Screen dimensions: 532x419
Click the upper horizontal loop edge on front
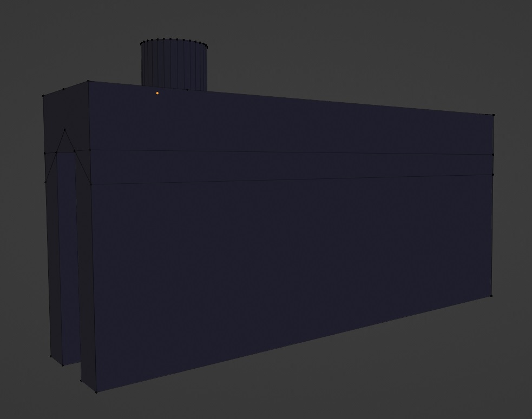[292, 152]
